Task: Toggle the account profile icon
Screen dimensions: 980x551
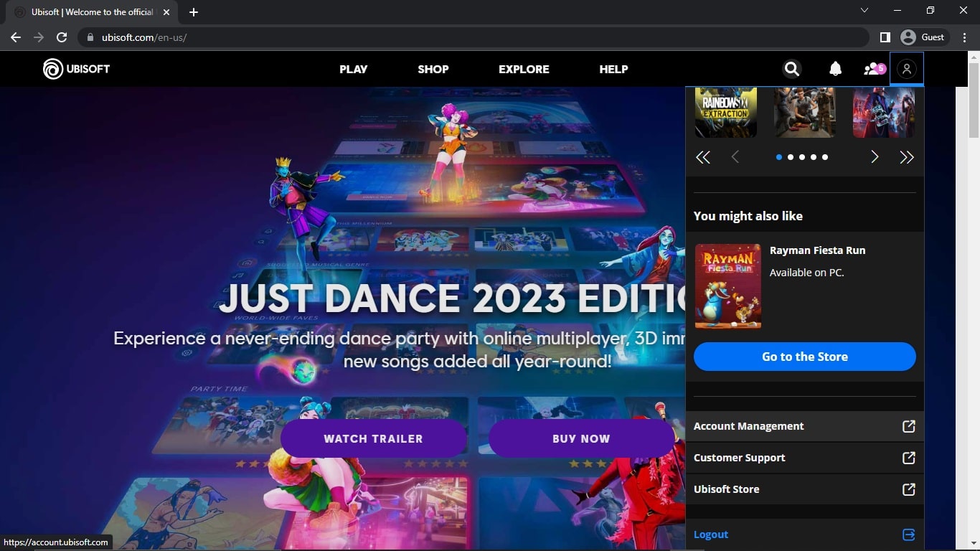Action: [907, 69]
